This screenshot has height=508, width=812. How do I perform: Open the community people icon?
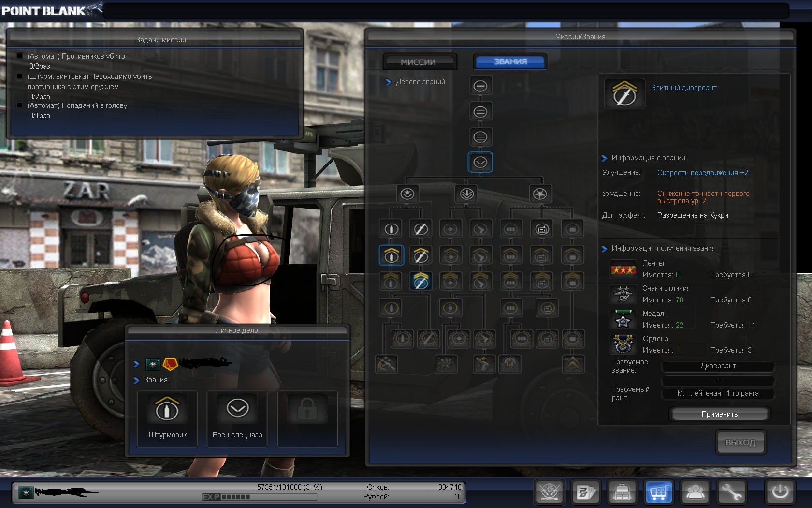(x=695, y=493)
